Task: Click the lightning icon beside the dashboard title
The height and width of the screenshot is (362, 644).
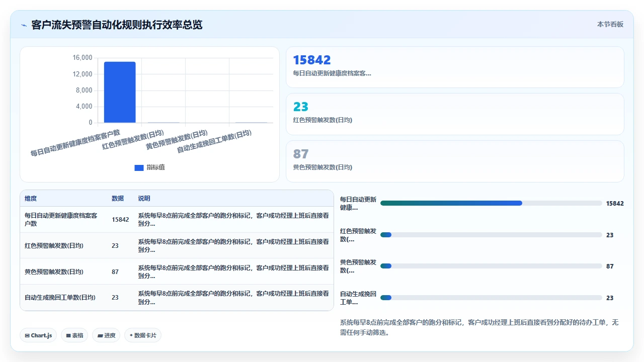Action: tap(24, 25)
